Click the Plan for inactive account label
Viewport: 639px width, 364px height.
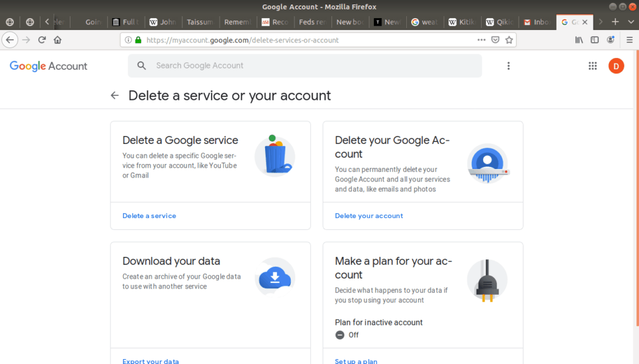click(379, 322)
